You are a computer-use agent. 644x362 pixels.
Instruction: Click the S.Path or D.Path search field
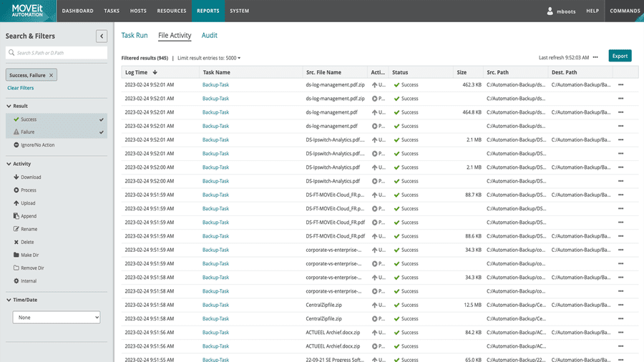pyautogui.click(x=57, y=53)
